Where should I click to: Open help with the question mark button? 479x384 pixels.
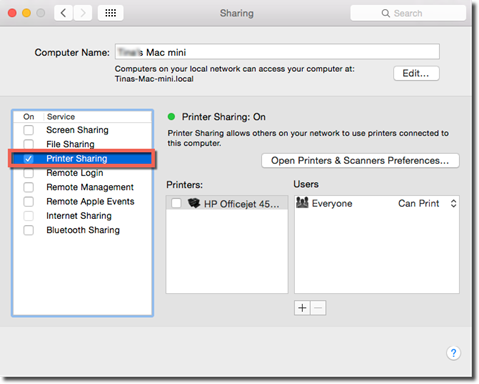click(453, 353)
